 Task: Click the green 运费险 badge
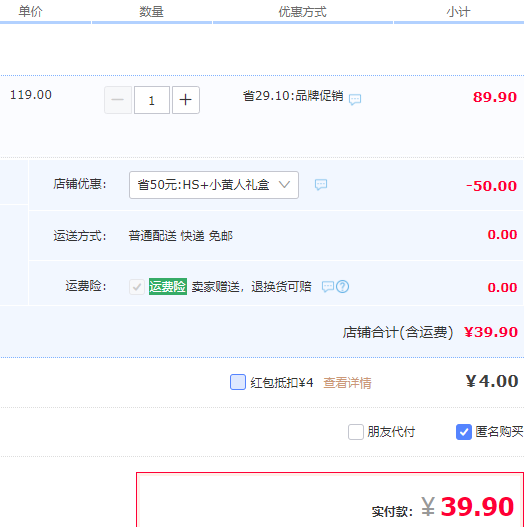pos(168,287)
